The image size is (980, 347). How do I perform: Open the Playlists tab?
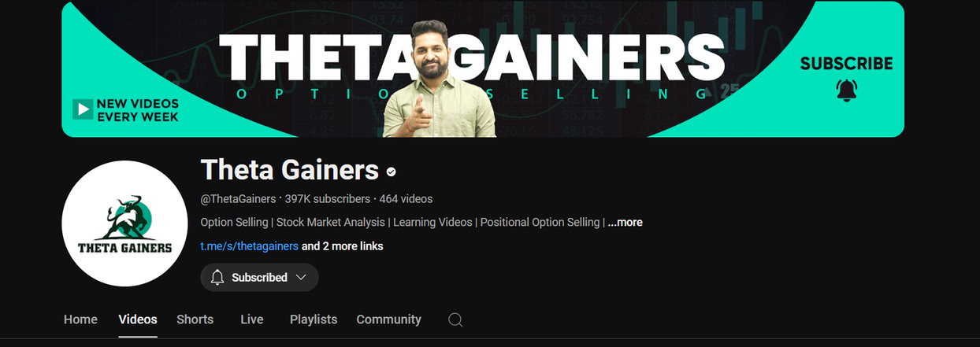(x=314, y=319)
